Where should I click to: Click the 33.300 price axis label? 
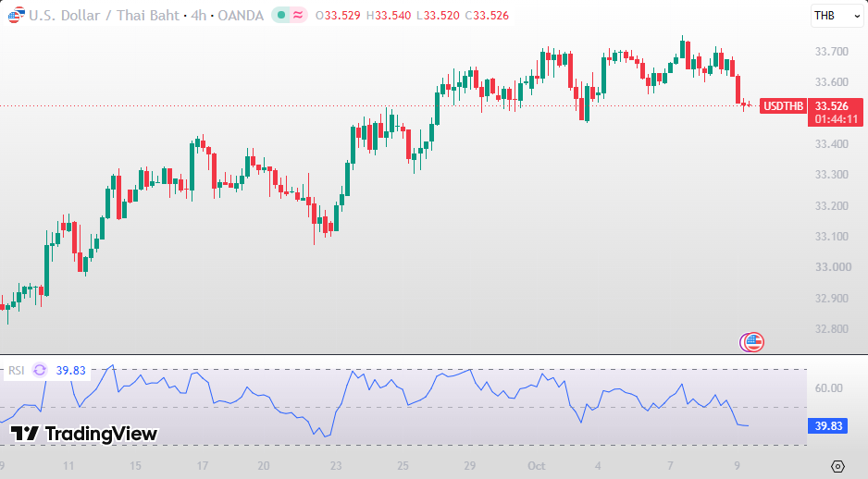click(832, 175)
